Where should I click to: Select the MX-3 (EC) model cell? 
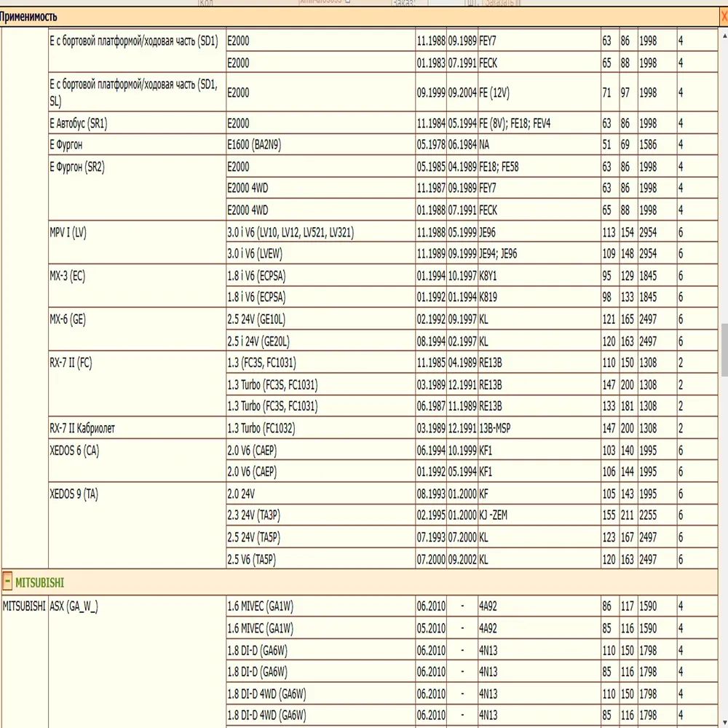[67, 276]
